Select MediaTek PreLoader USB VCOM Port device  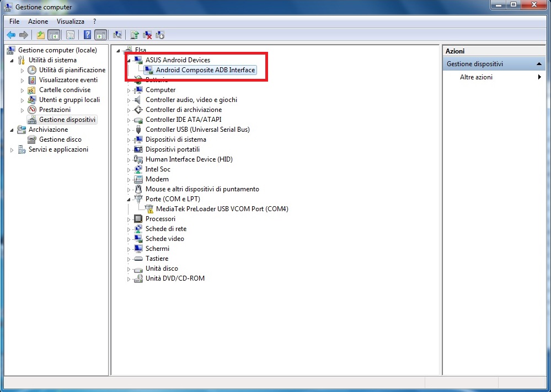coord(222,209)
